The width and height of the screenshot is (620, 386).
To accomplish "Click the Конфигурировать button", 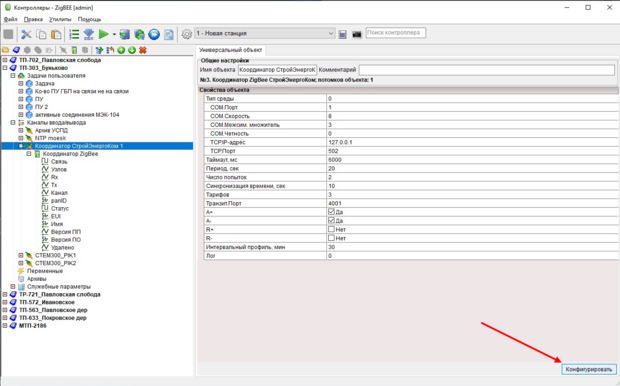I will click(588, 369).
